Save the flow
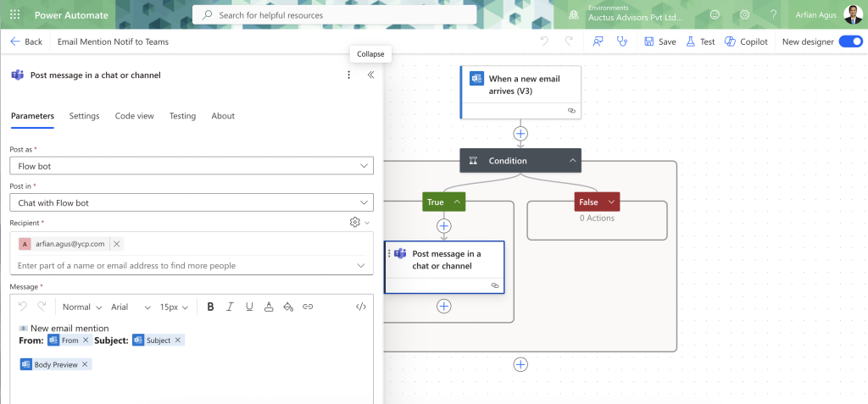The width and height of the screenshot is (868, 404). coord(659,42)
